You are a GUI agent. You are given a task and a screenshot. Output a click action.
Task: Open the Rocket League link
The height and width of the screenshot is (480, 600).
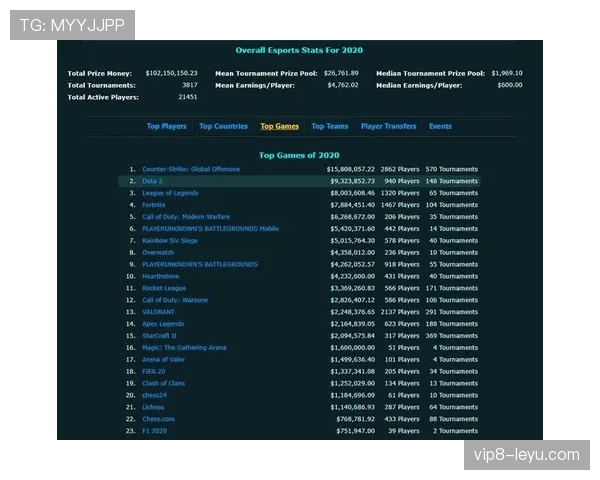(x=164, y=288)
